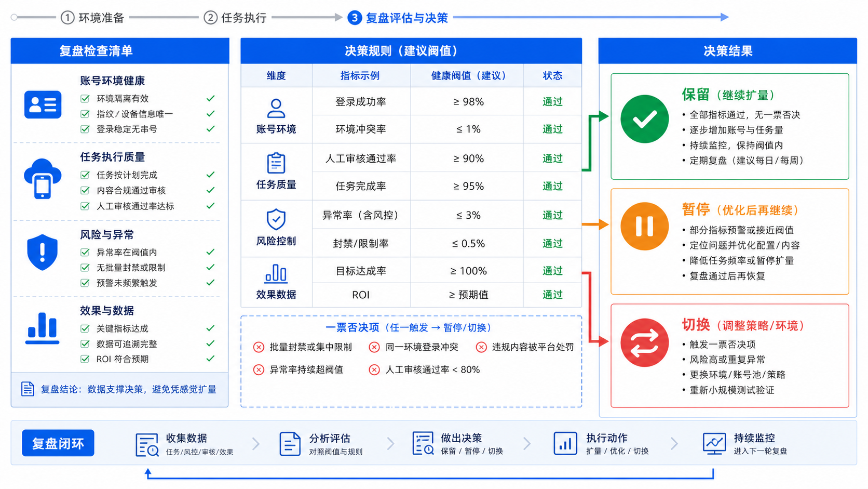868x489 pixels.
Task: Click the red swap 切换 icon
Action: click(644, 342)
